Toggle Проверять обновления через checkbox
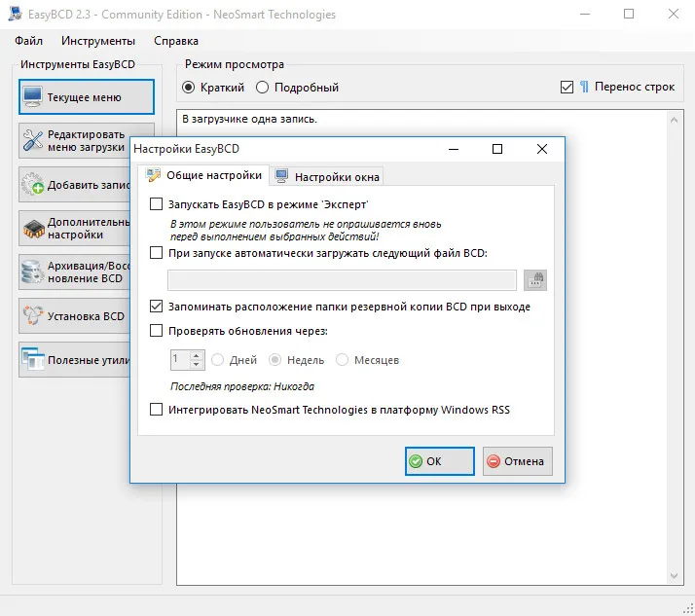 (156, 331)
